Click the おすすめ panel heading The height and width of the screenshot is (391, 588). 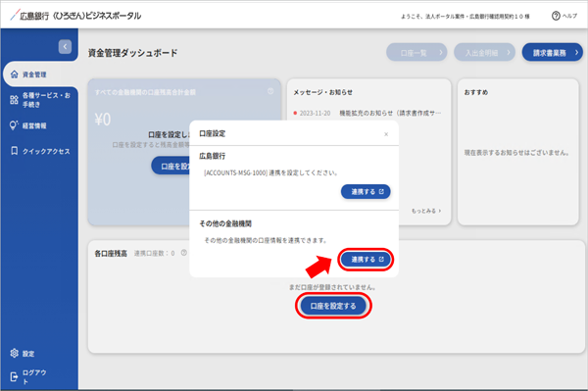click(x=476, y=92)
